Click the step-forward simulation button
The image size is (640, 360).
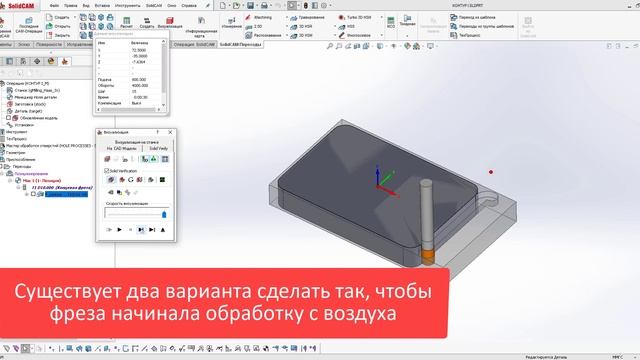point(141,230)
